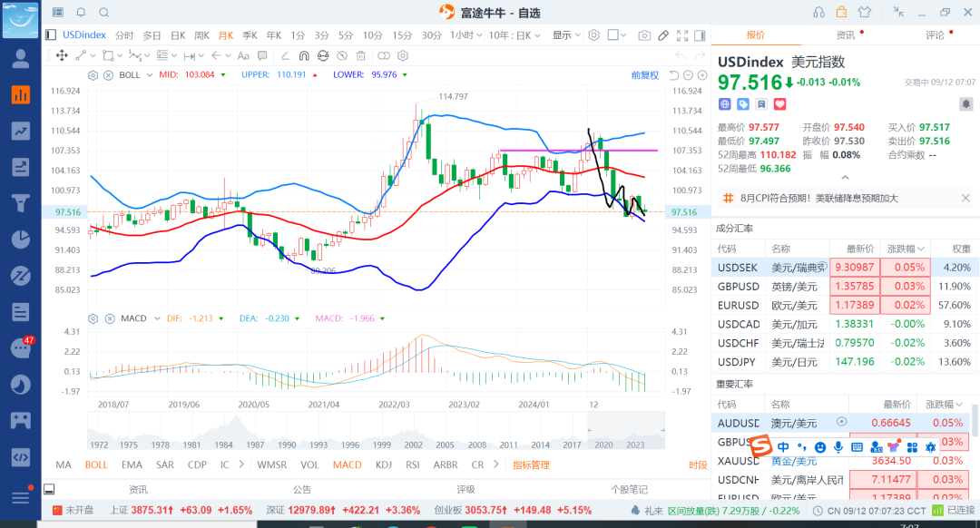
Task: Open the 资讯 news tab in the right panel
Action: 846,35
